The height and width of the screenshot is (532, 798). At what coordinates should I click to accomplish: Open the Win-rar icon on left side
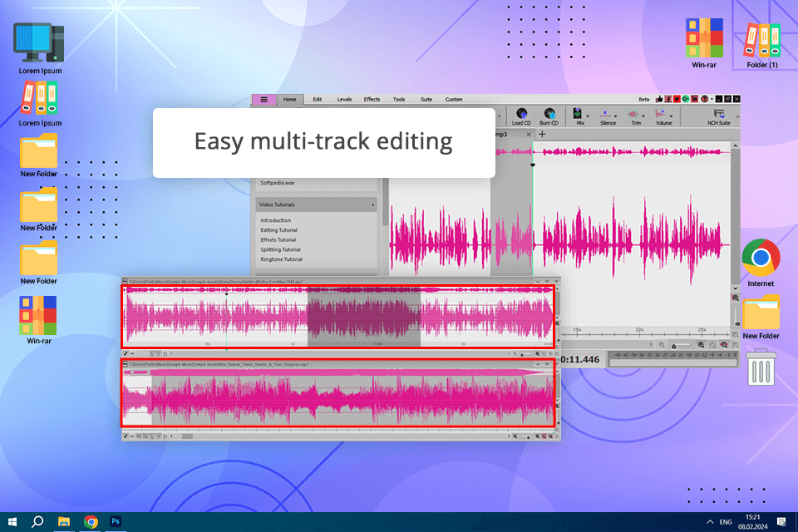38,315
